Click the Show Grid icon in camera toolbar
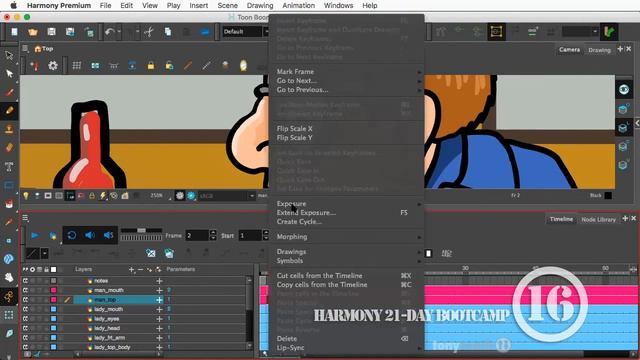This screenshot has height=360, width=640. [76, 66]
